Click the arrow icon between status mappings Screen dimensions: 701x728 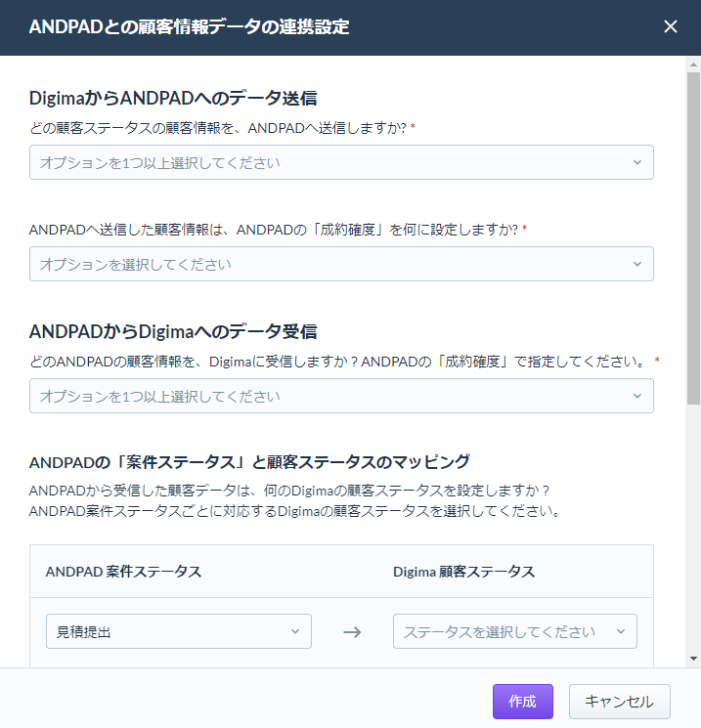[x=352, y=632]
